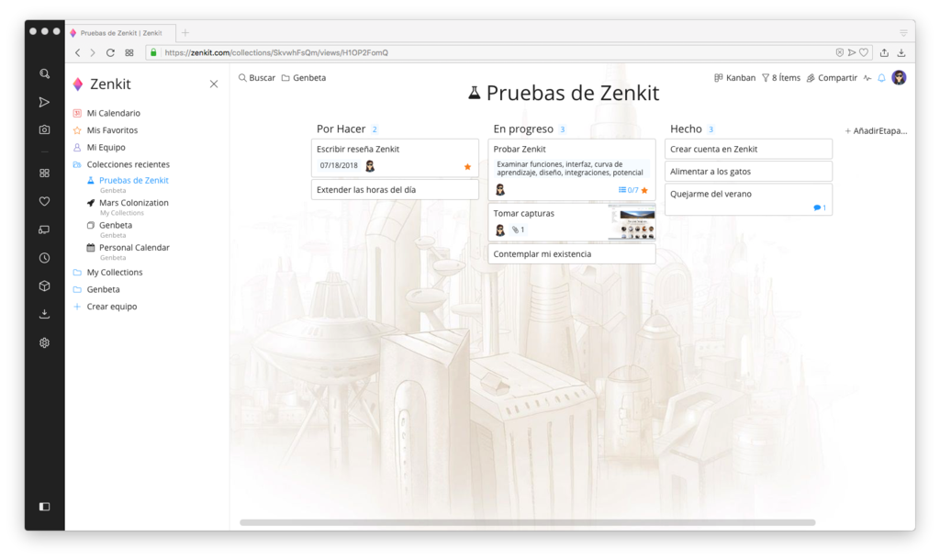Click the En progreso column header
Screen dimensions: 940x560
pos(522,129)
